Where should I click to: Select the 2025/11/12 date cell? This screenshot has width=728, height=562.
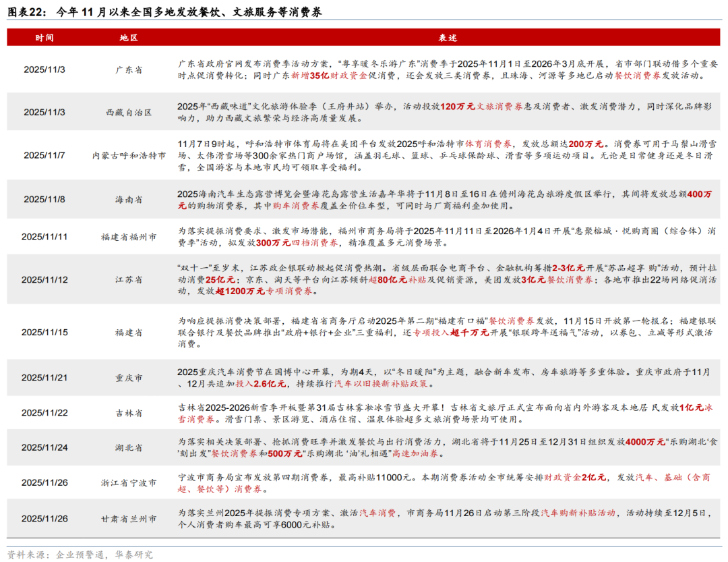44,279
